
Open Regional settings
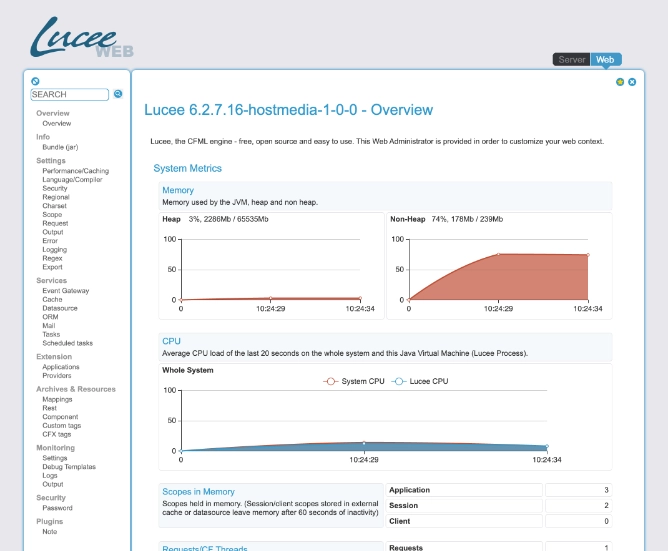coord(56,197)
